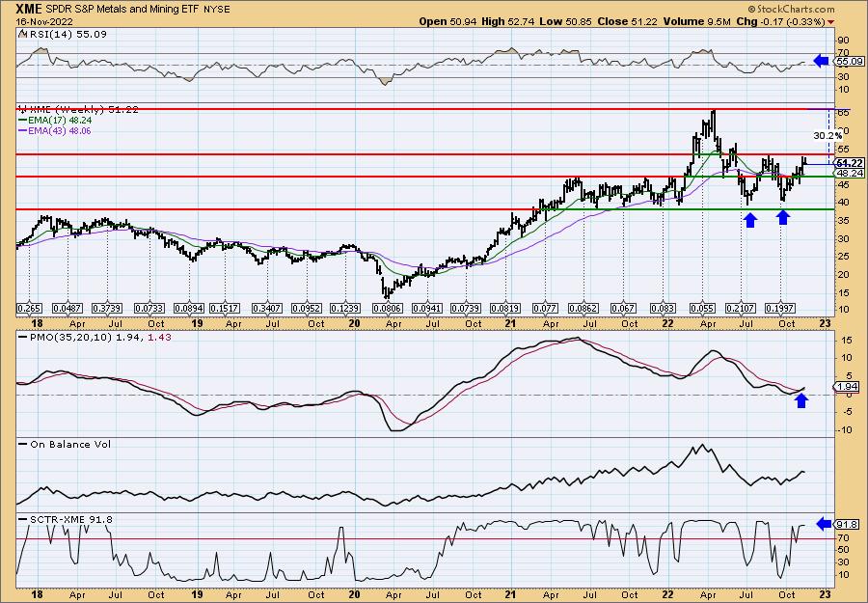This screenshot has width=868, height=603.
Task: Click the 0.0941 value box
Action: point(426,308)
